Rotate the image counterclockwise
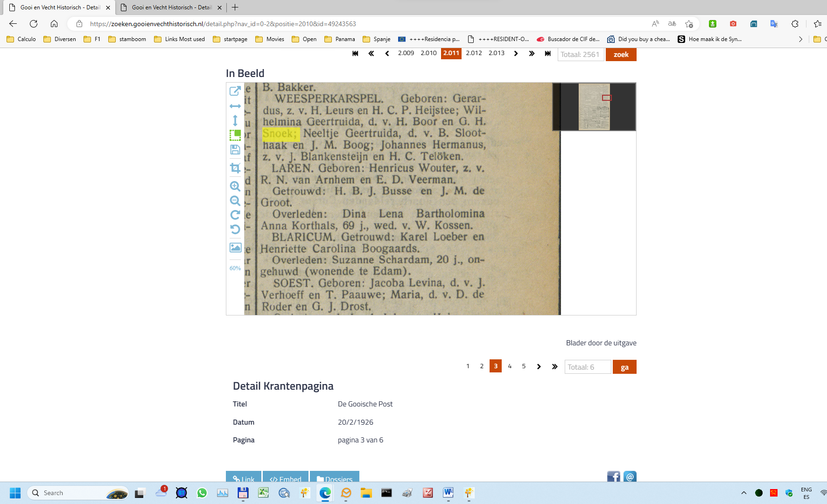827x504 pixels. pyautogui.click(x=235, y=229)
